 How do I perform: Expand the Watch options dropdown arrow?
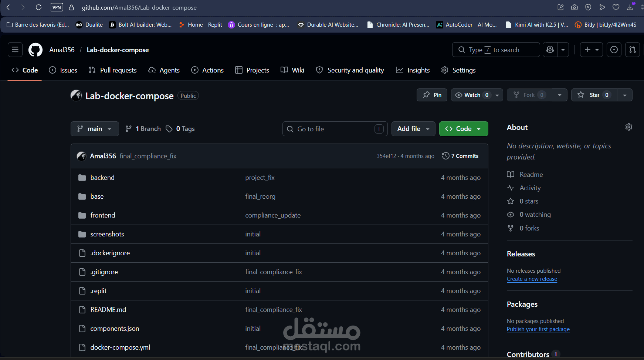coord(498,95)
